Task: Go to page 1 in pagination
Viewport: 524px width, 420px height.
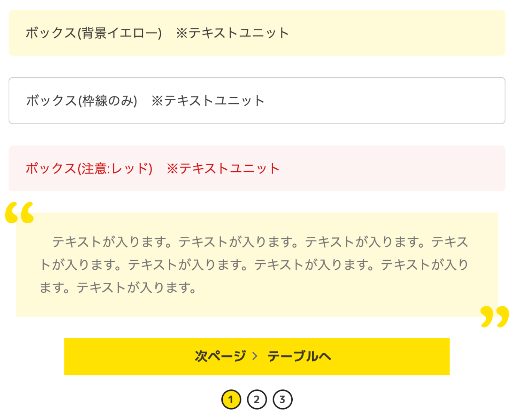Action: coord(231,399)
